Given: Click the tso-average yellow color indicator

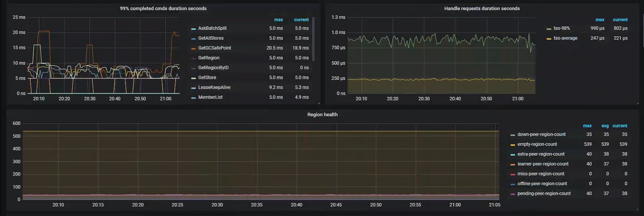Looking at the screenshot, I should [x=549, y=39].
